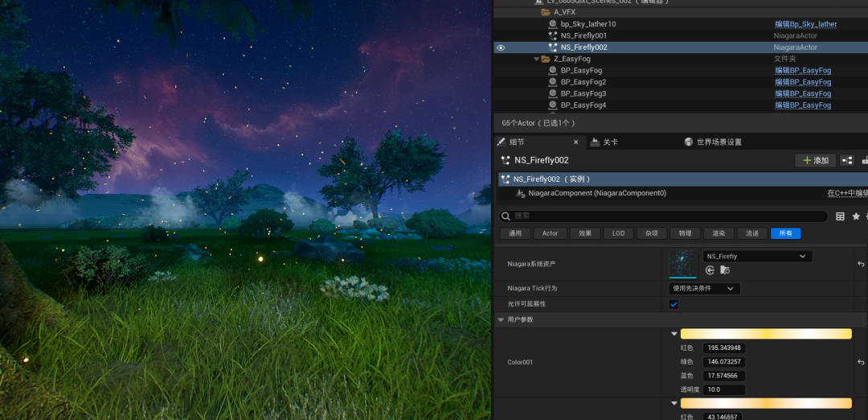Filter details by Actor
The width and height of the screenshot is (868, 420).
pyautogui.click(x=550, y=234)
